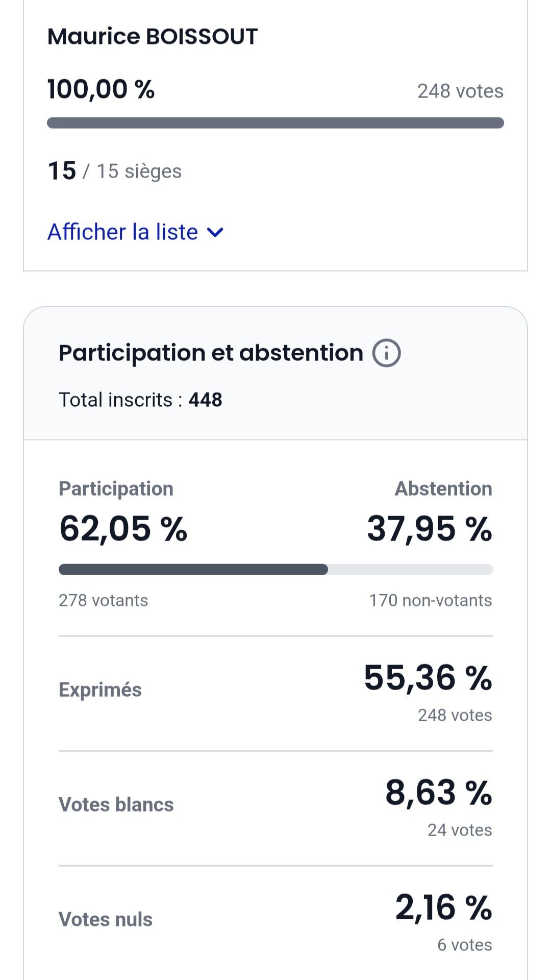Click the 100,00 % score for Maurice BOISSOUT

click(101, 89)
